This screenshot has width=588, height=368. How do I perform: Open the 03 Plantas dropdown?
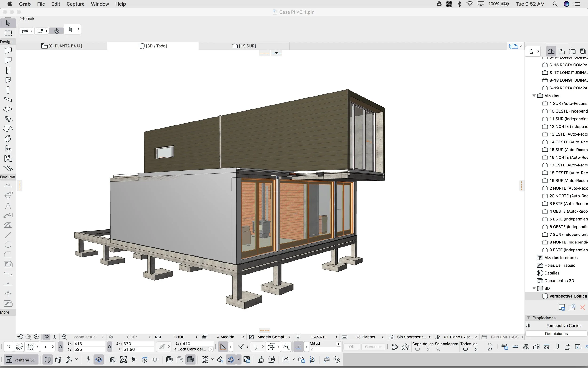(x=363, y=337)
